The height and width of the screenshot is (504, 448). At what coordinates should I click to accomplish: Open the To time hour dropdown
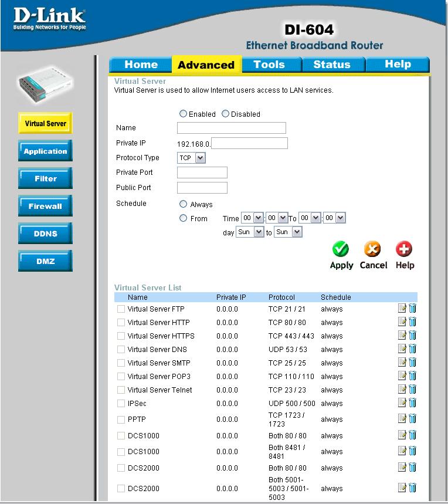point(310,218)
